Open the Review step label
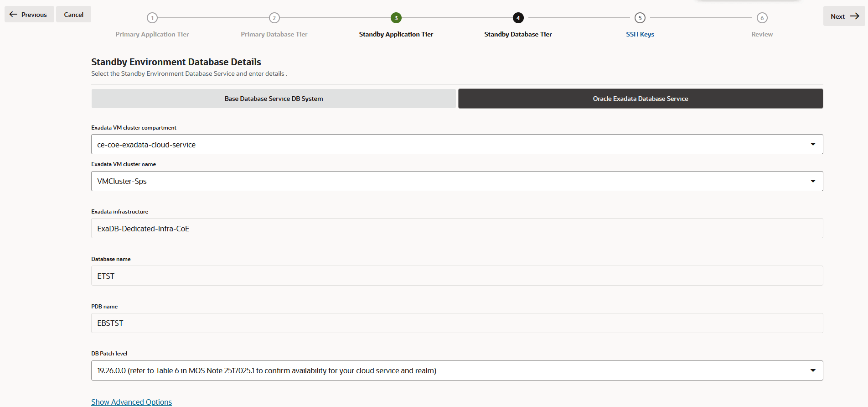Image resolution: width=868 pixels, height=407 pixels. coord(762,34)
